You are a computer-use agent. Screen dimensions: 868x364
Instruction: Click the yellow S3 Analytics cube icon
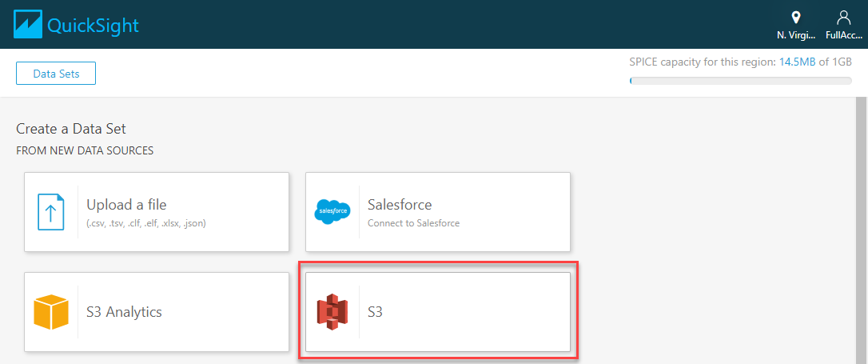[x=51, y=312]
